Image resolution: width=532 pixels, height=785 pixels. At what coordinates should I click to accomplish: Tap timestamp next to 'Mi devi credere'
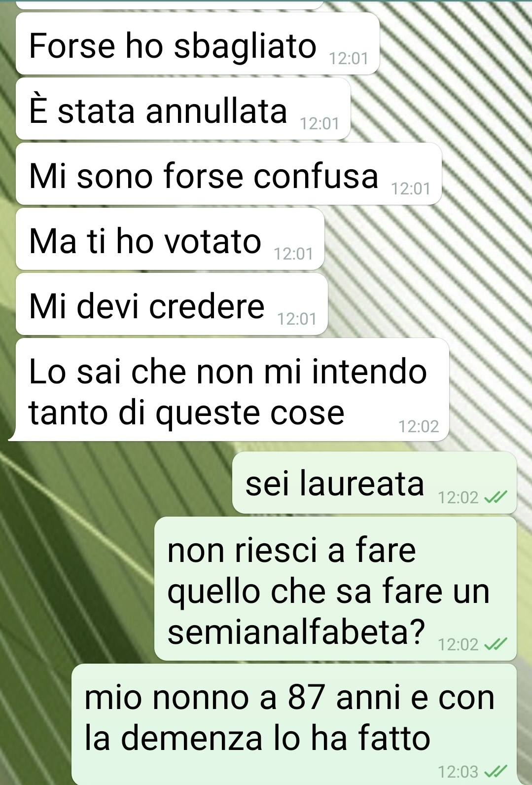[297, 319]
